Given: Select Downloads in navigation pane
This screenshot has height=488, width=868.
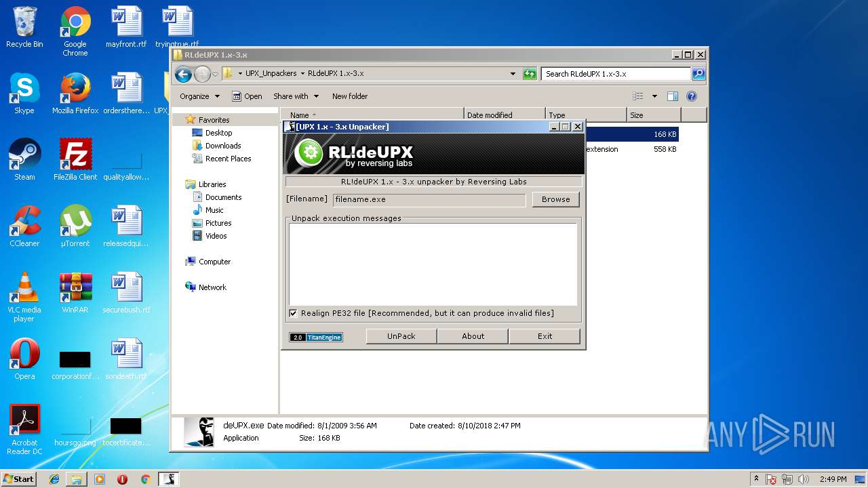Looking at the screenshot, I should (x=223, y=146).
